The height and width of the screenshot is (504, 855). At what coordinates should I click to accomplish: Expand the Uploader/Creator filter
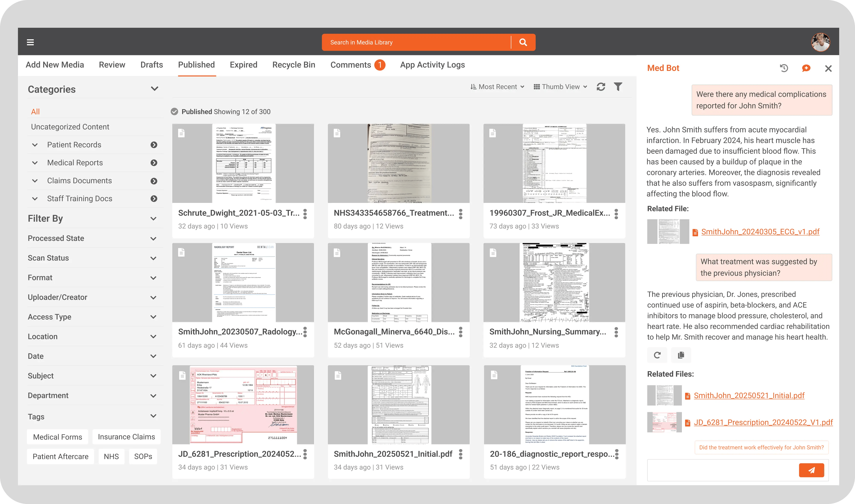(x=154, y=297)
